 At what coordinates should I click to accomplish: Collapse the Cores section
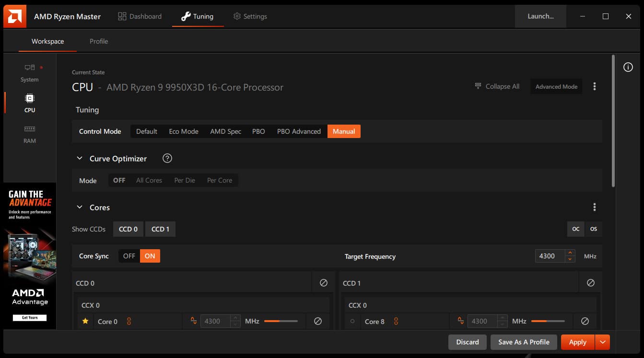tap(80, 207)
